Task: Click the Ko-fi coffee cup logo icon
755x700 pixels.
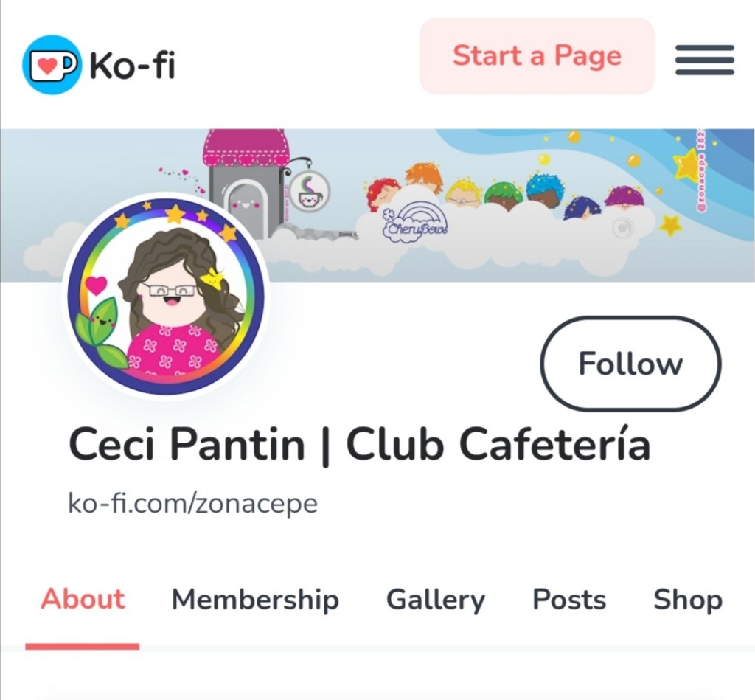Action: [52, 65]
